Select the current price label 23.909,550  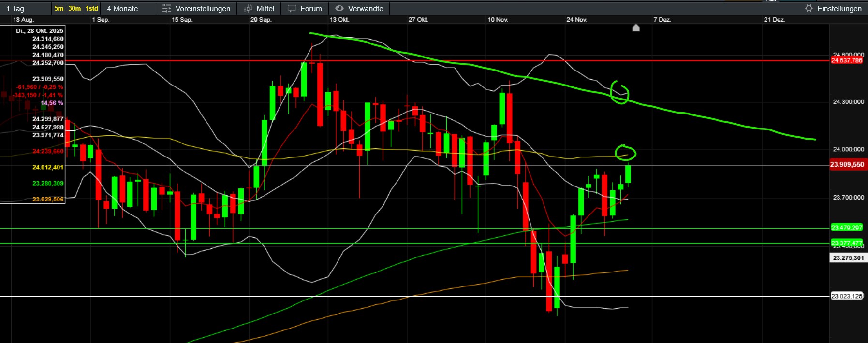[847, 165]
